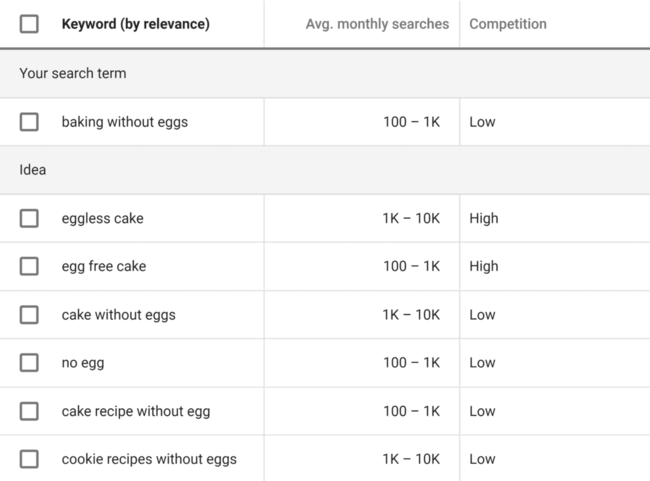Click High competition for eggless cake

click(484, 218)
